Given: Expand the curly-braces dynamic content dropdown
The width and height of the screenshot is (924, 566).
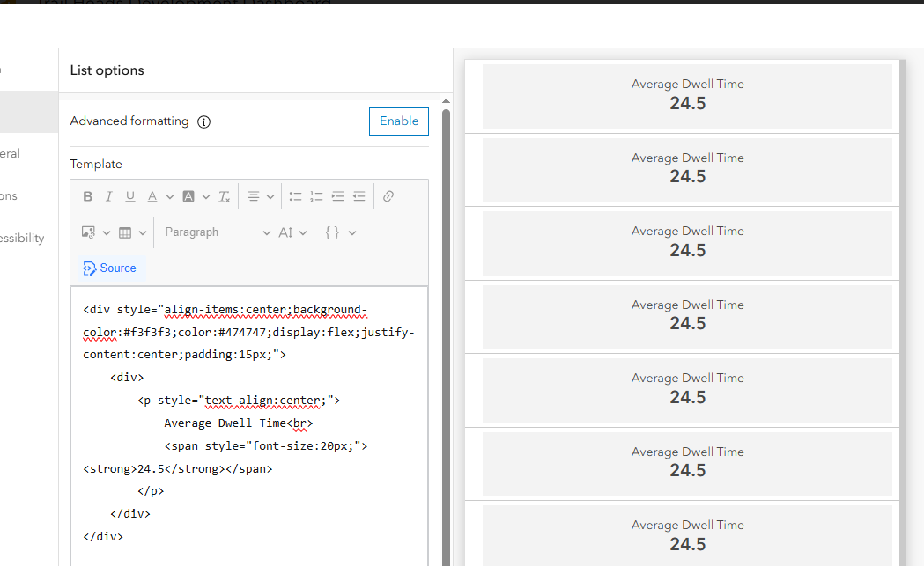Looking at the screenshot, I should pos(340,232).
